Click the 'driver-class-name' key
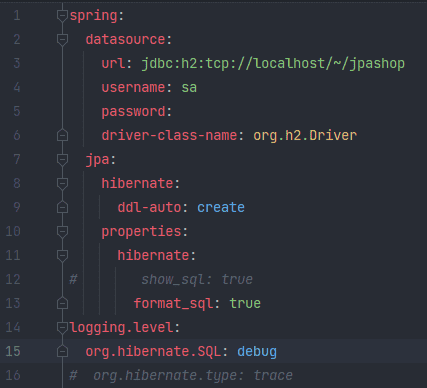 click(x=169, y=135)
